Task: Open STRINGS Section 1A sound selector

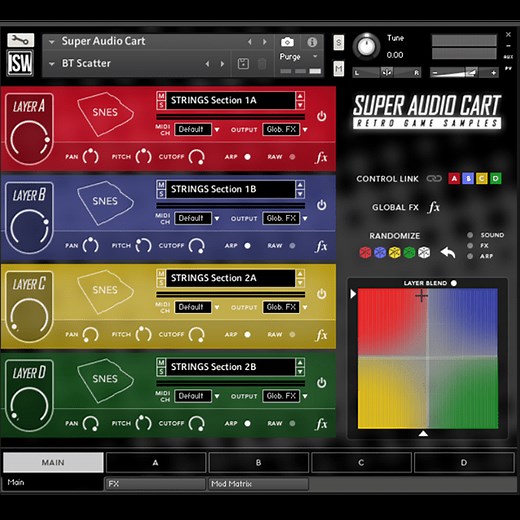Action: 230,100
